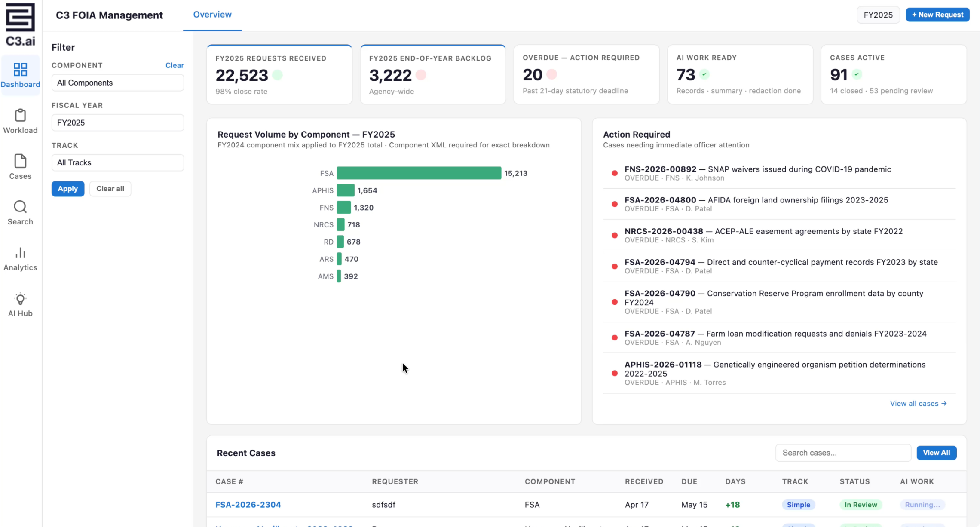The width and height of the screenshot is (980, 527).
Task: Click the C3.ai logo
Action: [20, 25]
